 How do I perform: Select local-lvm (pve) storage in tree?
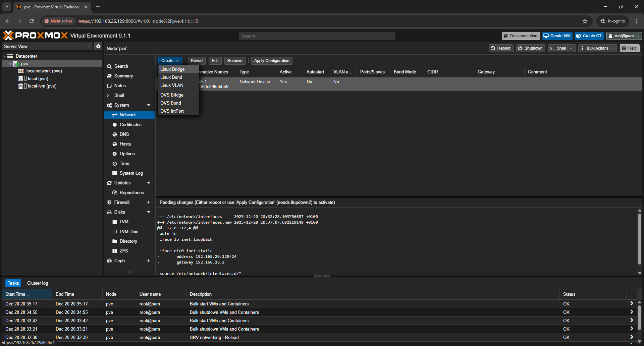coord(42,86)
